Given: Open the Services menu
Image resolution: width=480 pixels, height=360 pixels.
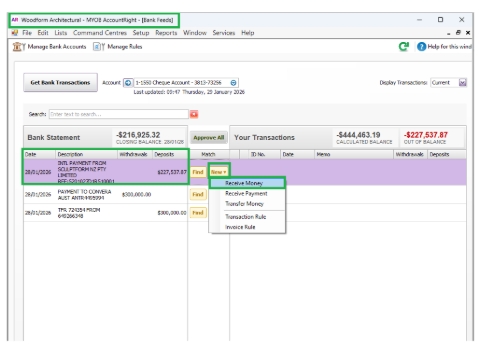Looking at the screenshot, I should 224,33.
